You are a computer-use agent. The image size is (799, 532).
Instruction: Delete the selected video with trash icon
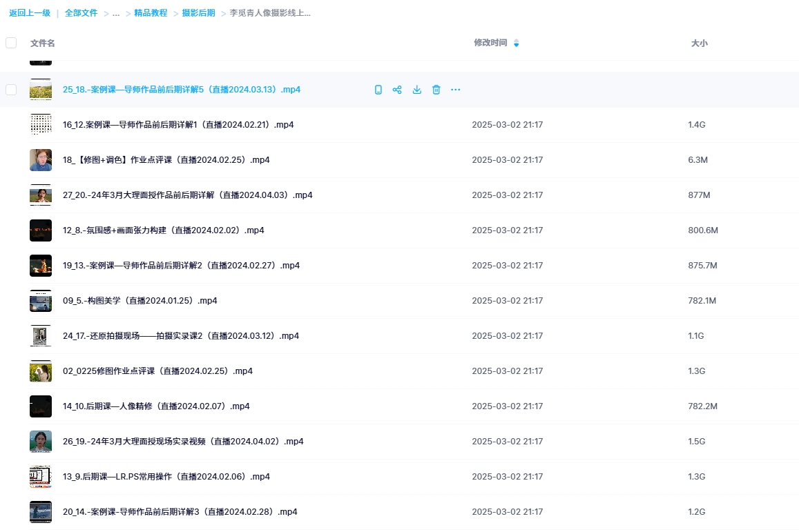[x=436, y=89]
